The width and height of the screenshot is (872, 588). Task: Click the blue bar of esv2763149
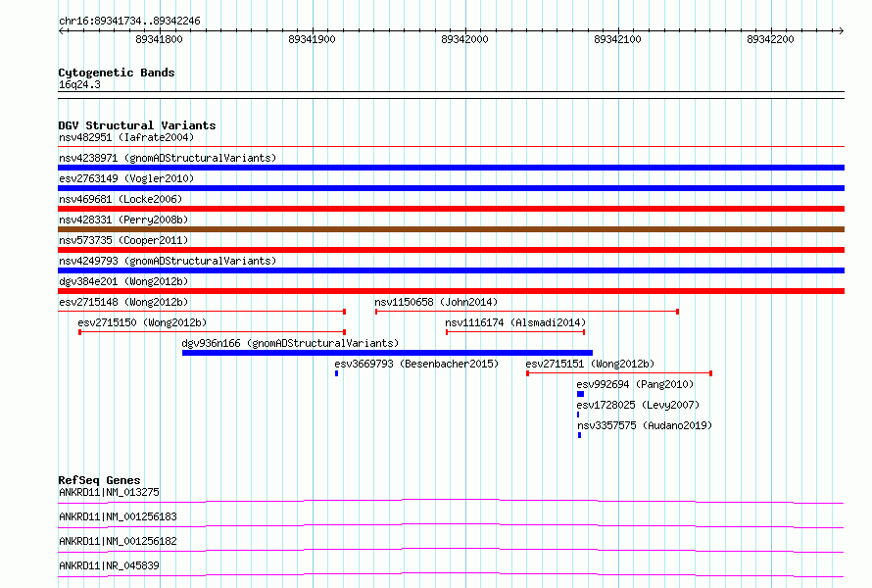451,188
